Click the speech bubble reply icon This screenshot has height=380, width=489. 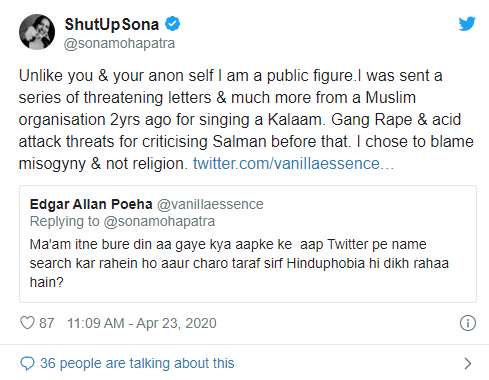[27, 363]
